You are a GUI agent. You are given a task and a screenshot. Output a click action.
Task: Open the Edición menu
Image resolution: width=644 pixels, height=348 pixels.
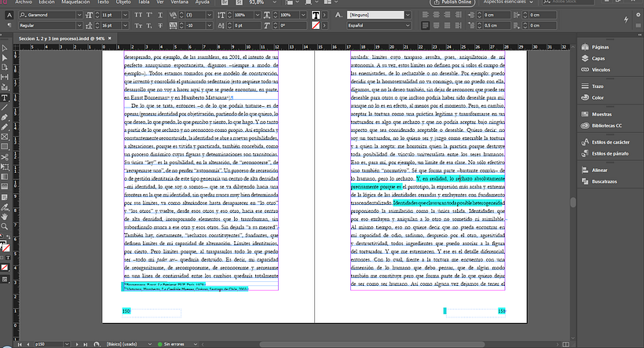46,2
